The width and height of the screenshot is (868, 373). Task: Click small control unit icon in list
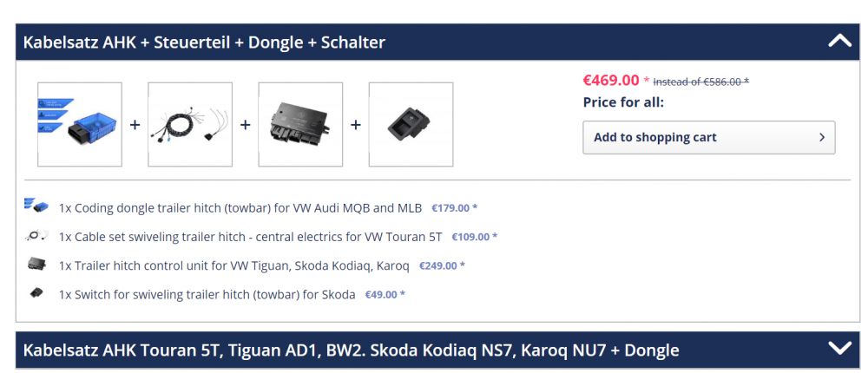point(36,265)
